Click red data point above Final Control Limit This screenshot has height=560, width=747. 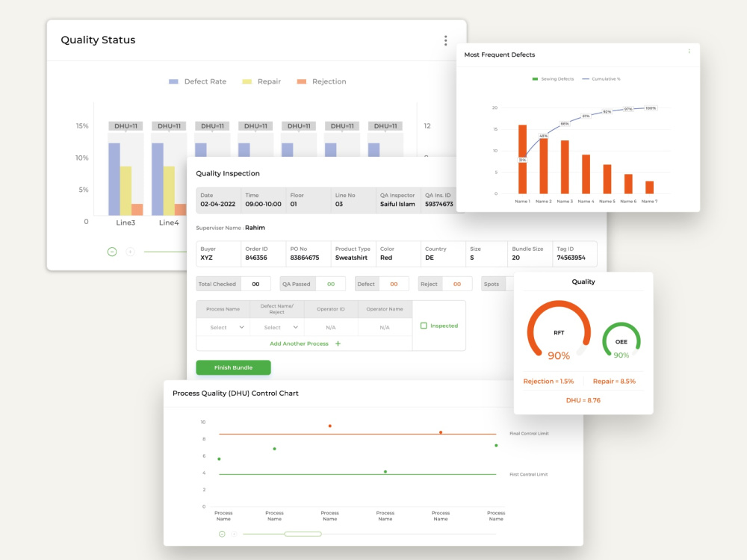click(x=329, y=426)
